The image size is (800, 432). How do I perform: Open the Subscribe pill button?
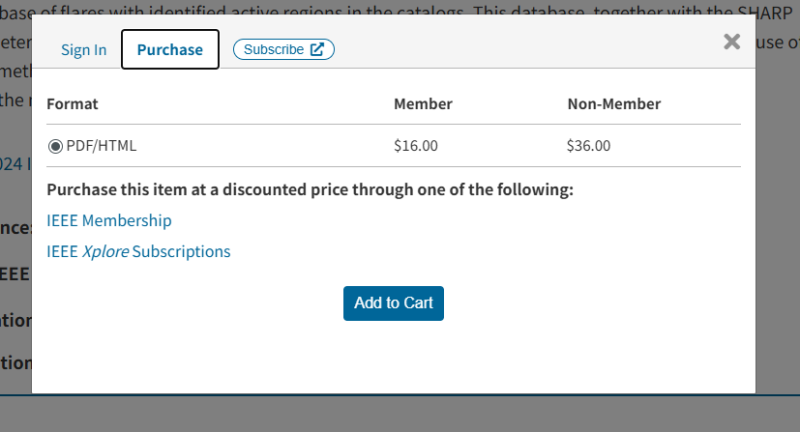[x=284, y=49]
